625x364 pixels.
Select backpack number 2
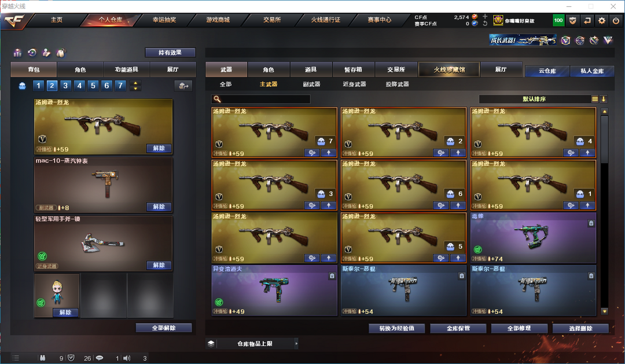pos(52,85)
